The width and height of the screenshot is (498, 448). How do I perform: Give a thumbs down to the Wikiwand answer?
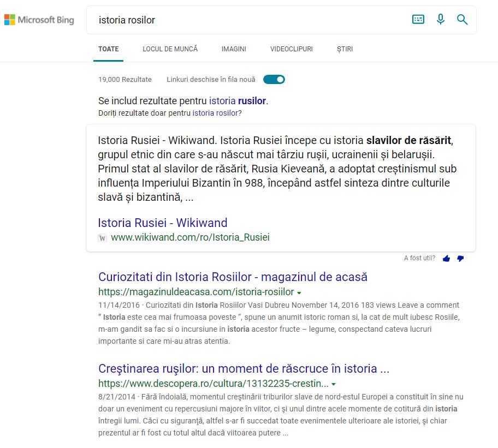[460, 259]
